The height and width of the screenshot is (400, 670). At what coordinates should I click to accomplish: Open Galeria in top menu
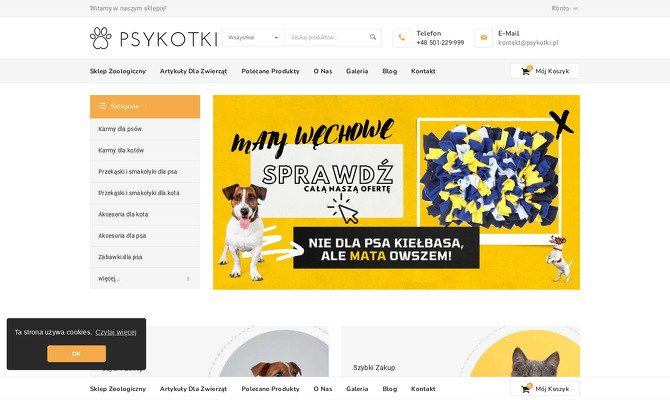pos(357,71)
